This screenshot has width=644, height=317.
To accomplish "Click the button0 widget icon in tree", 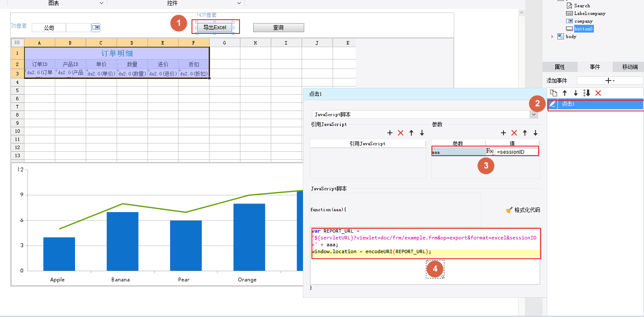I will [x=569, y=29].
